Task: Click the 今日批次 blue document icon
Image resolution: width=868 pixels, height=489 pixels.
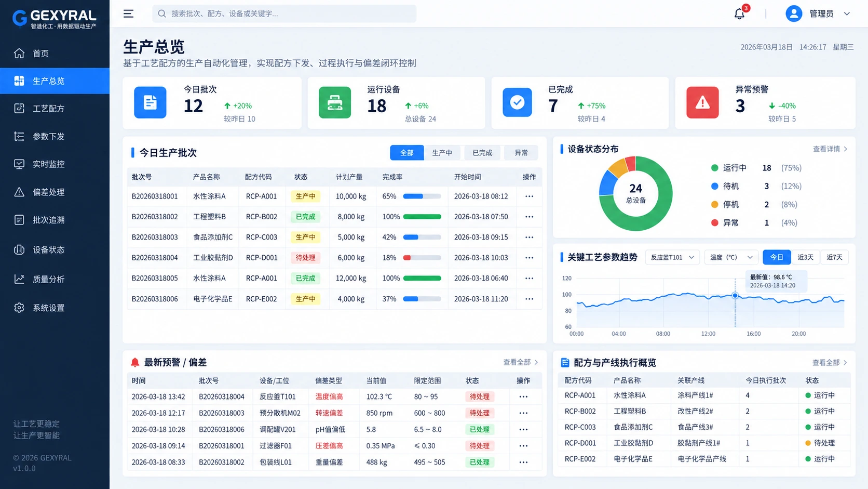Action: (x=150, y=102)
